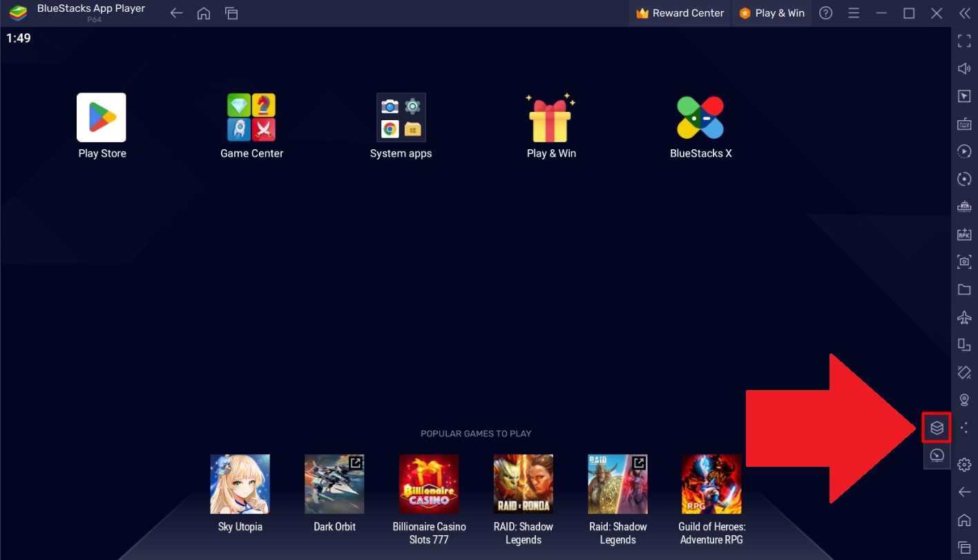Click the Play & Win top bar button
Screen dimensions: 978x560
(771, 13)
